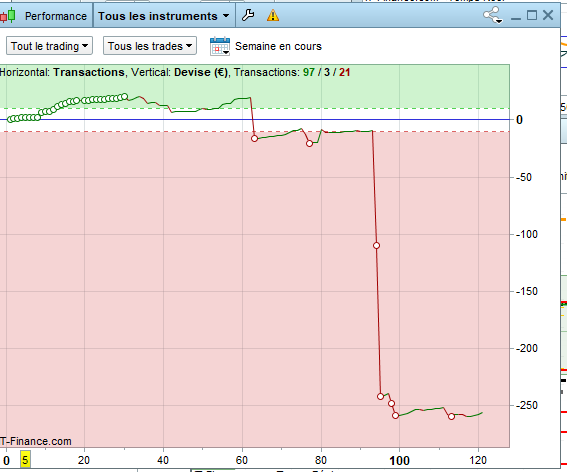
Task: Click the yellow highlighted 5 axis marker
Action: pyautogui.click(x=25, y=460)
